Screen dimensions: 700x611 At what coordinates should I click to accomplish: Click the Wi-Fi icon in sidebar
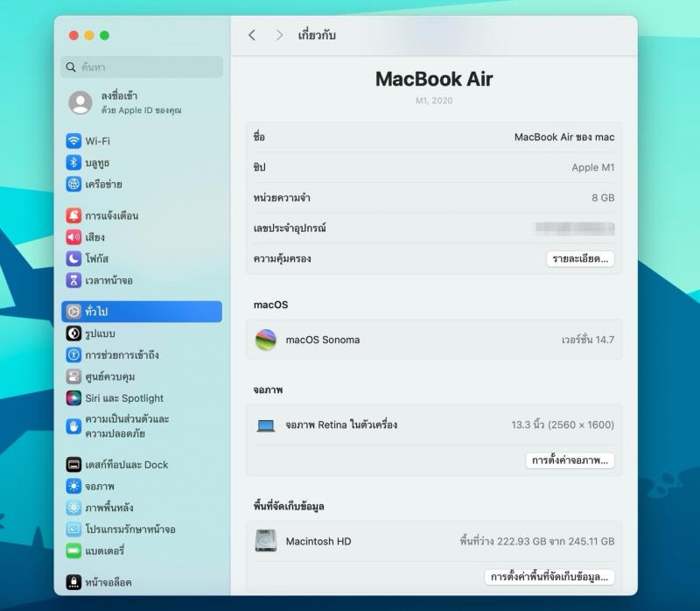(x=73, y=141)
